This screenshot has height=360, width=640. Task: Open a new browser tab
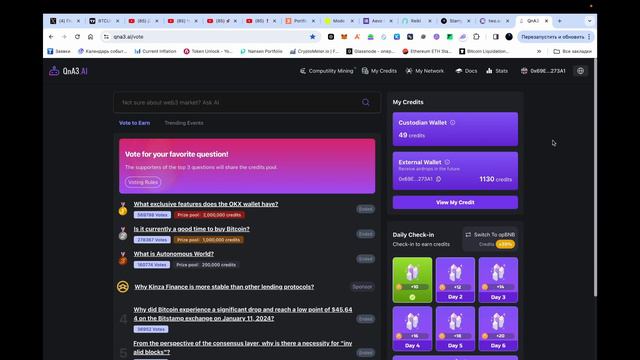tap(560, 21)
